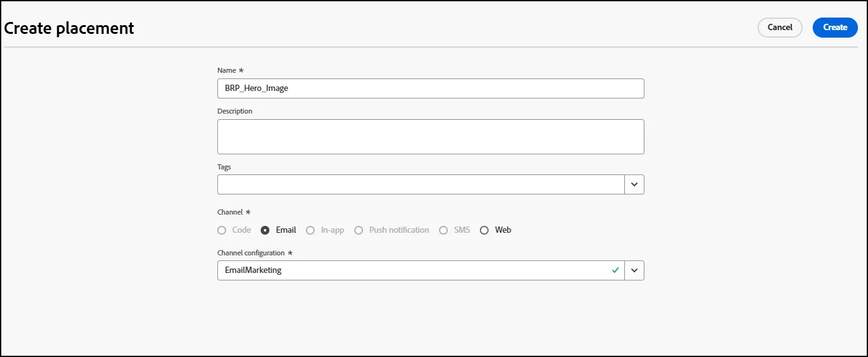Expand the Channel configuration dropdown arrow
This screenshot has height=357, width=868.
[x=634, y=270]
